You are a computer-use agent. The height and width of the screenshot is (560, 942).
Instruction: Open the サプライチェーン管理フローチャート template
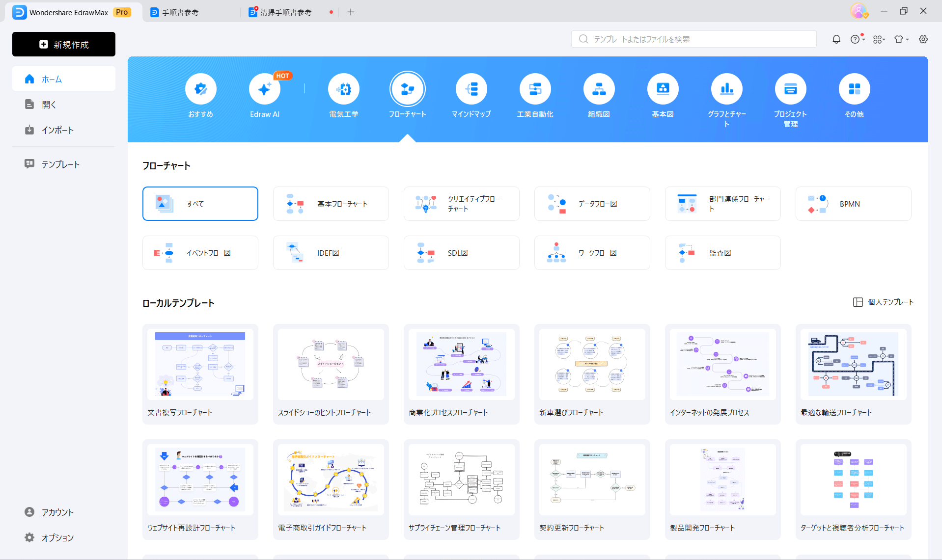pos(462,489)
